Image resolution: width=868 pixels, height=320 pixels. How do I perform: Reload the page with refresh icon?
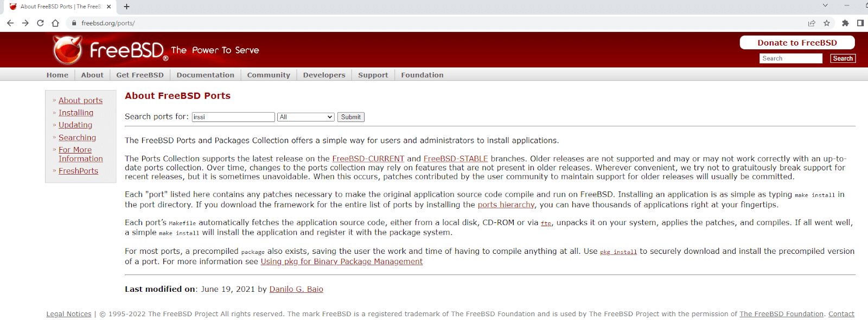(x=40, y=23)
